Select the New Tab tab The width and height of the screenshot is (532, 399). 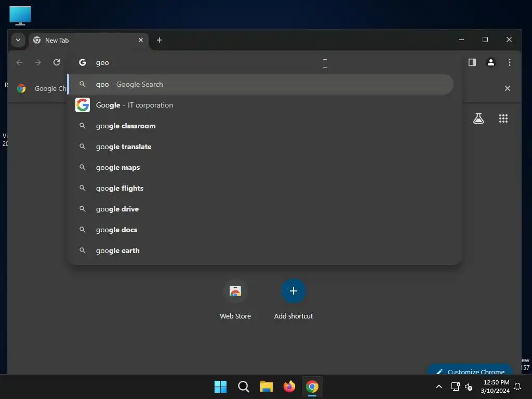pos(89,41)
